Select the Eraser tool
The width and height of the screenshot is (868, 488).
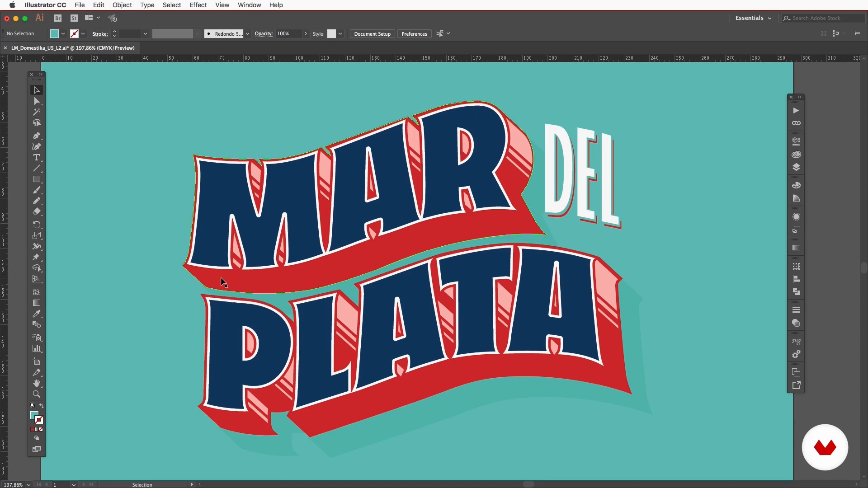(37, 211)
